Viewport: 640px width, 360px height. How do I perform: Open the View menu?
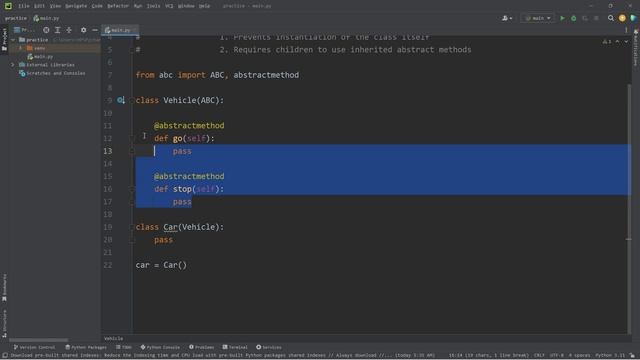point(55,6)
